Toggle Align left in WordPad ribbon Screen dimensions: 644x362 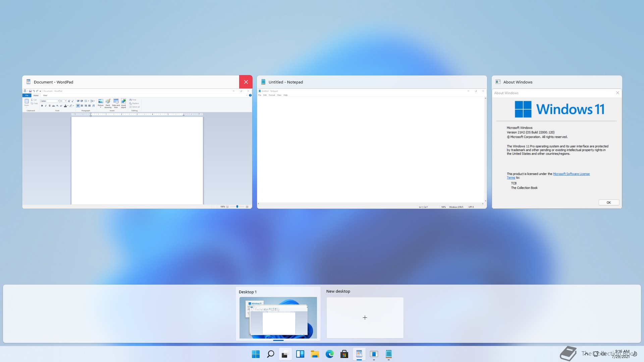click(x=78, y=106)
